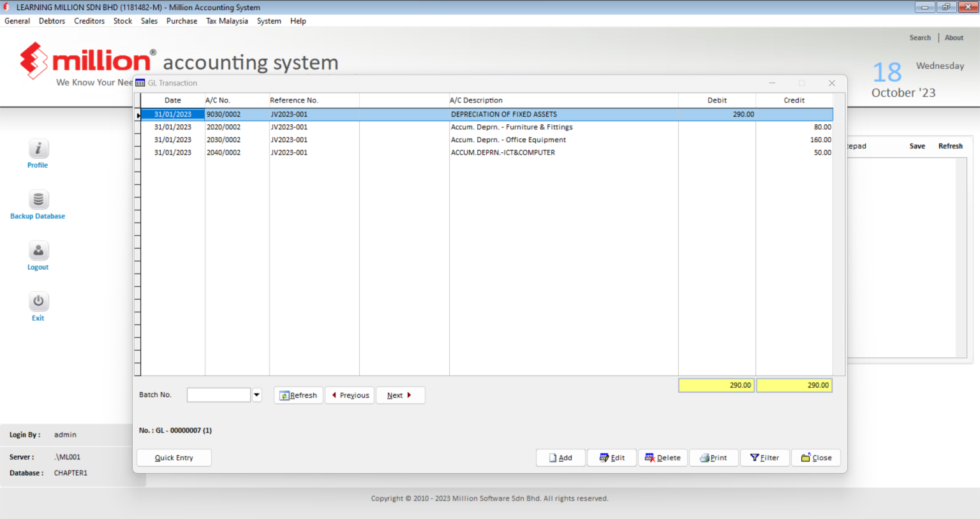Select the Logout icon in the sidebar
This screenshot has height=519, width=980.
pyautogui.click(x=38, y=250)
